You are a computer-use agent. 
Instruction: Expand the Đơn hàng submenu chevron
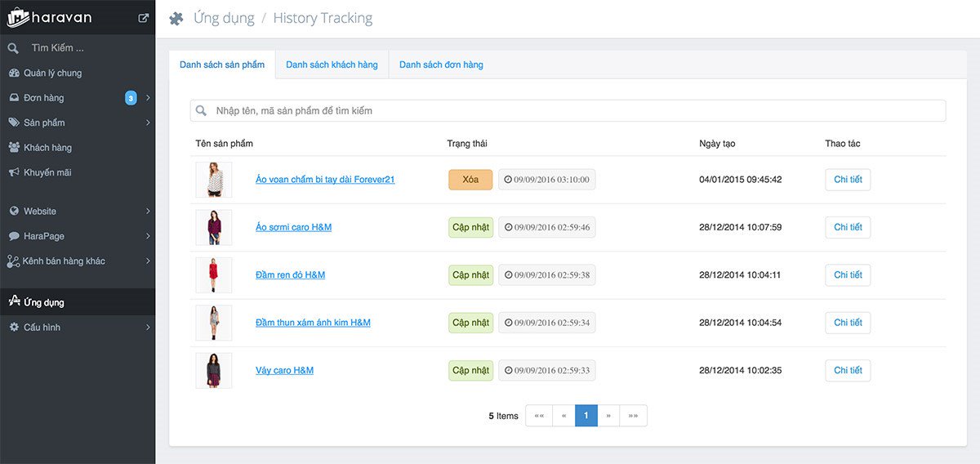[148, 98]
